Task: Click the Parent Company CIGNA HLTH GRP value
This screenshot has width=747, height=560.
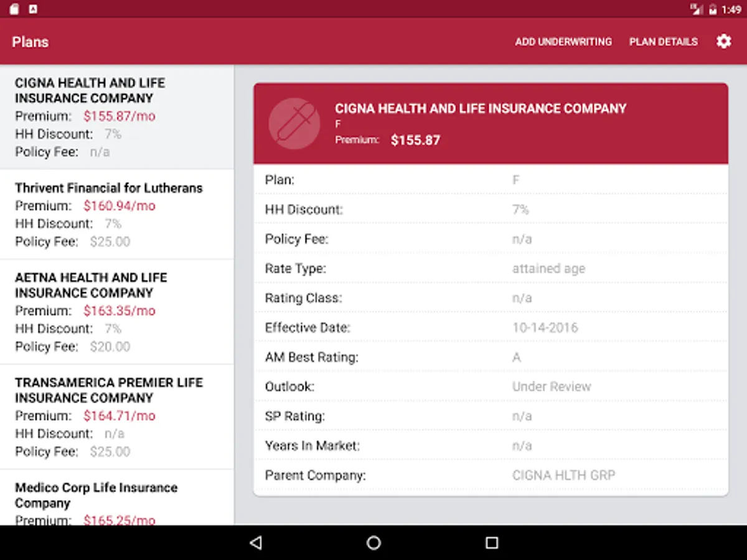Action: [563, 475]
